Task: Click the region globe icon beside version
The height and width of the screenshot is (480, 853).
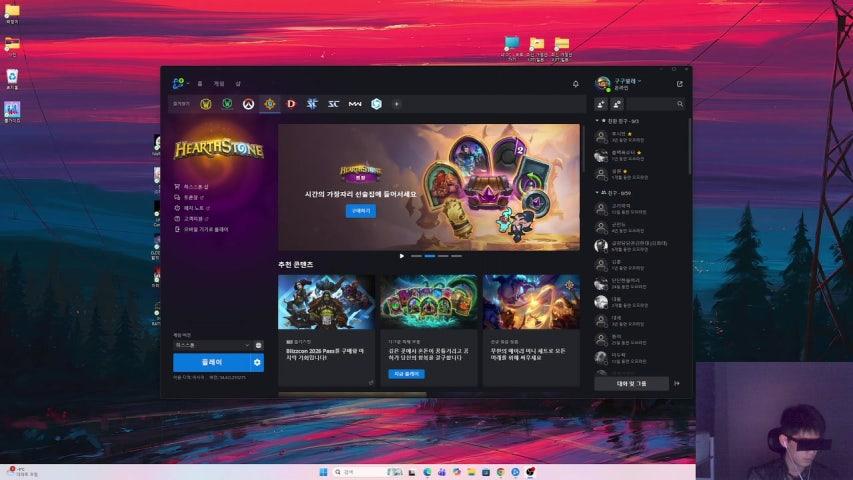Action: click(x=258, y=345)
